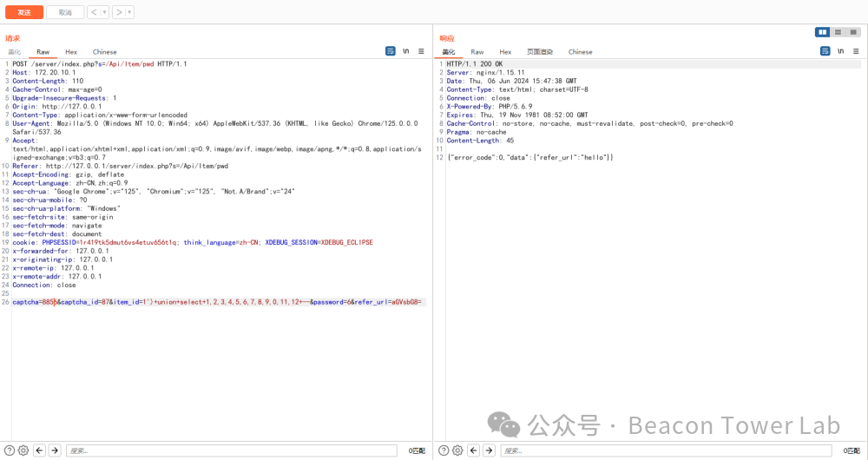Go forward to next request in history

119,12
